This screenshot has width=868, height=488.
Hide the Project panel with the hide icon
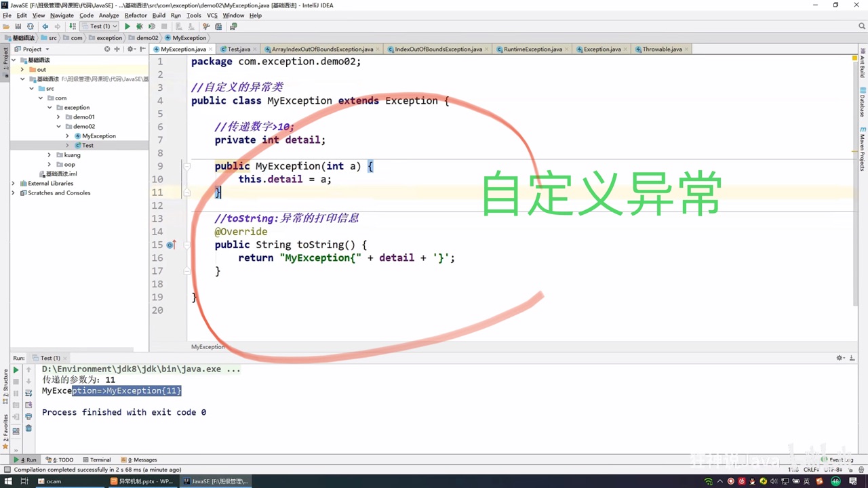tap(142, 49)
